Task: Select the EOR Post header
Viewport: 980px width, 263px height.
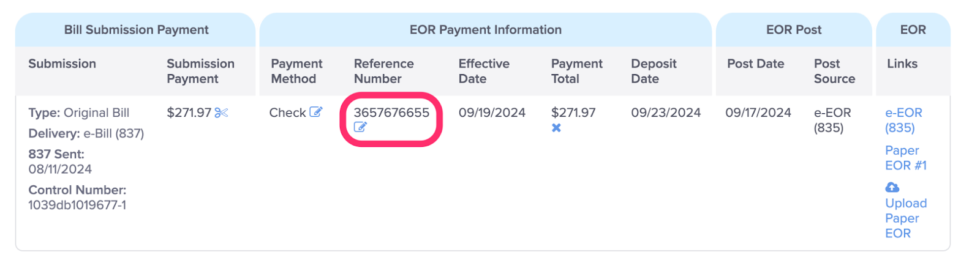Action: tap(794, 30)
